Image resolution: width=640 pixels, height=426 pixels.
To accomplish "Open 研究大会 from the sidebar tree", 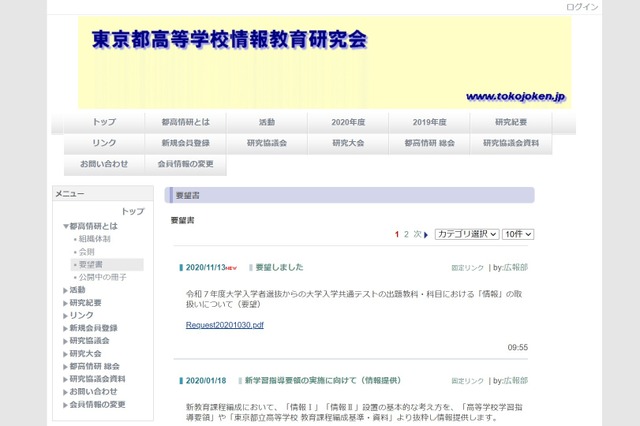I will (85, 354).
